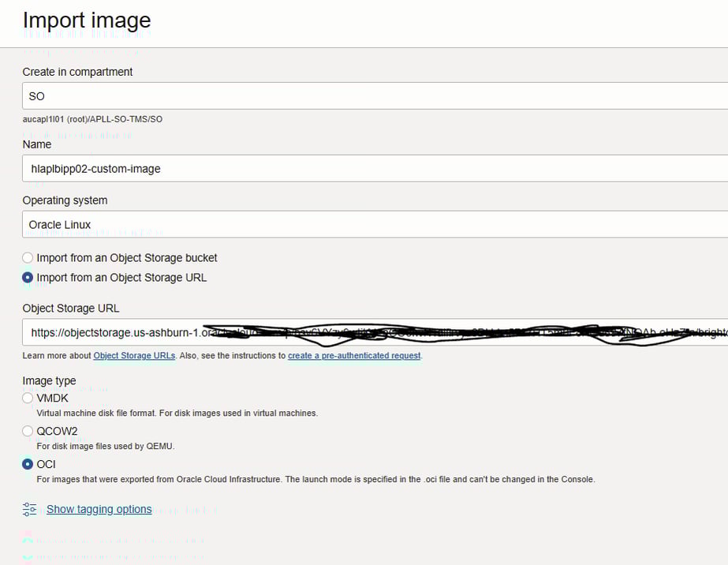Choose the QCOW2 image type option
Screen dimensions: 728x565
28,432
